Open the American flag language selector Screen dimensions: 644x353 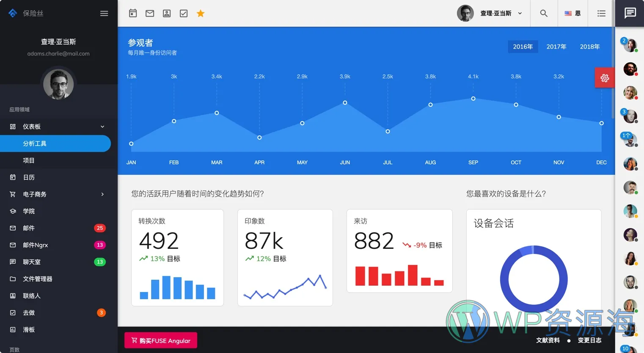click(568, 13)
